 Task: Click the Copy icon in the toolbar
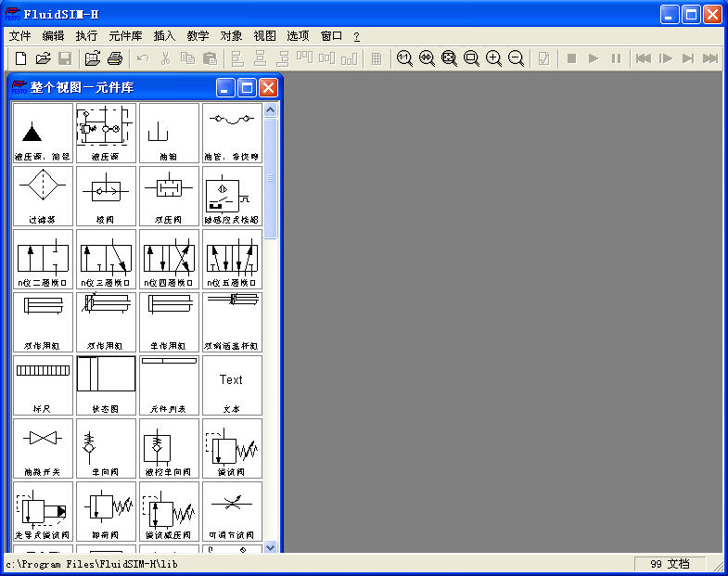click(x=187, y=58)
